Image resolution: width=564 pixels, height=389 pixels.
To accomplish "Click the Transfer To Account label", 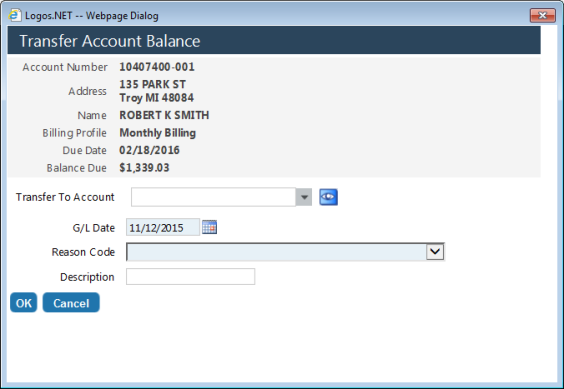I will (65, 197).
